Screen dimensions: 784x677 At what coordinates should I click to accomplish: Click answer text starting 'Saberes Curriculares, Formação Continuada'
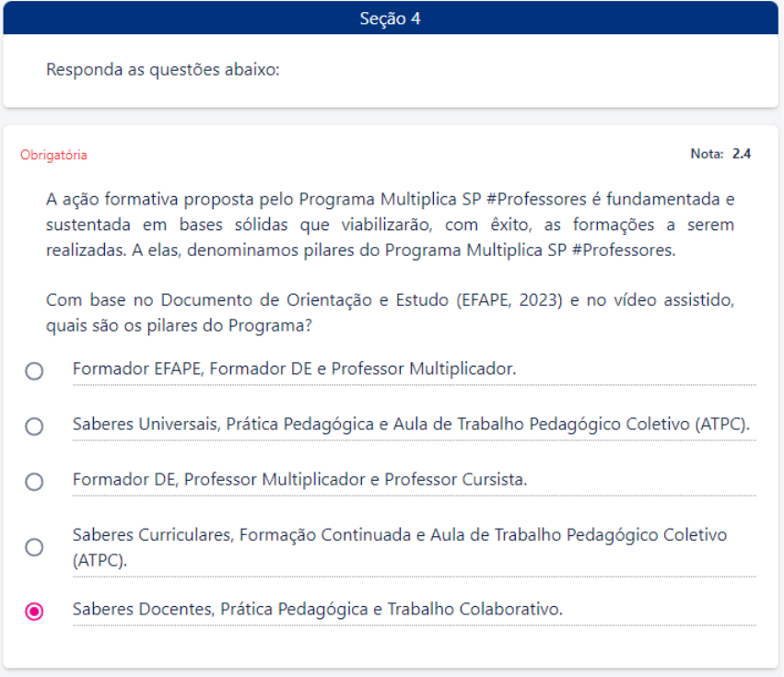[x=400, y=547]
